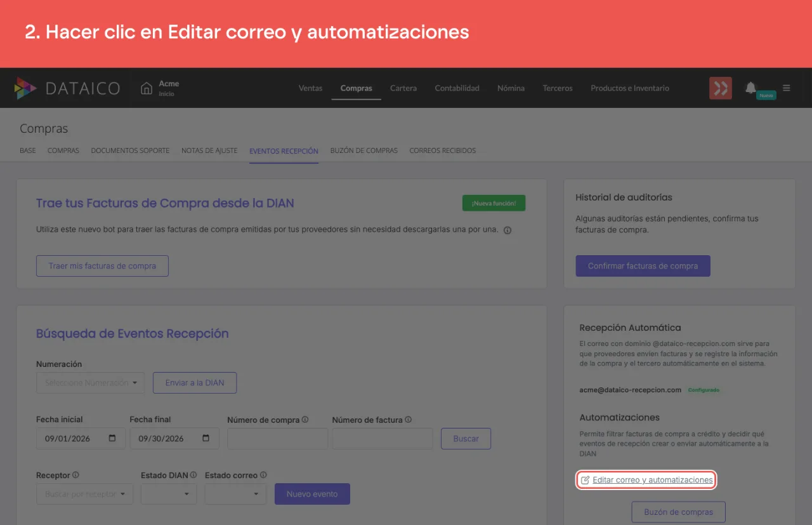Click Confirmar facturas de compra button

tap(643, 266)
